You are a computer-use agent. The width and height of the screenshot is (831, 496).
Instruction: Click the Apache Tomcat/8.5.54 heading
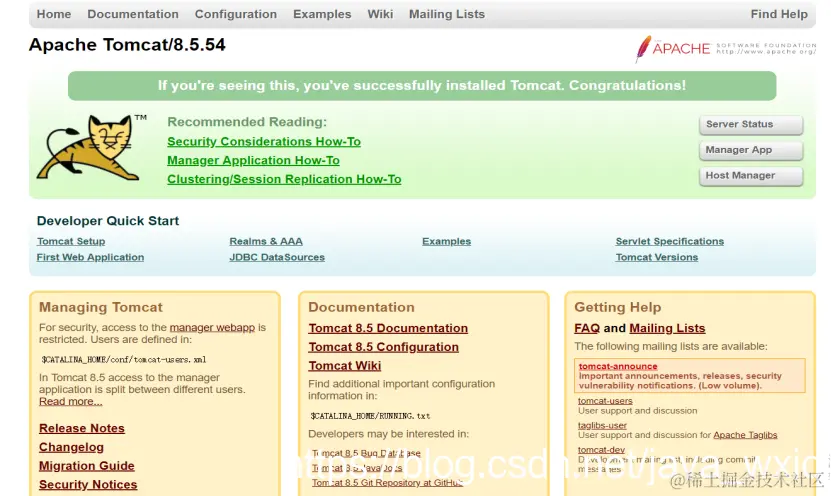coord(127,45)
